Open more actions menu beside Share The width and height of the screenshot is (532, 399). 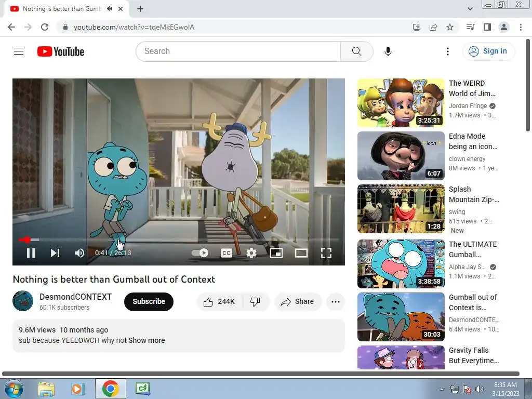(x=335, y=301)
